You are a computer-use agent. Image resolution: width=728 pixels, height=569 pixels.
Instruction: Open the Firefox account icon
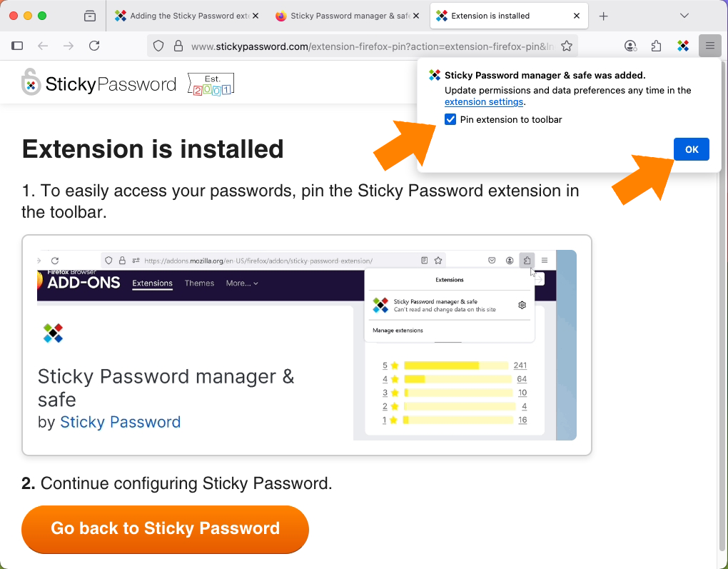[630, 46]
